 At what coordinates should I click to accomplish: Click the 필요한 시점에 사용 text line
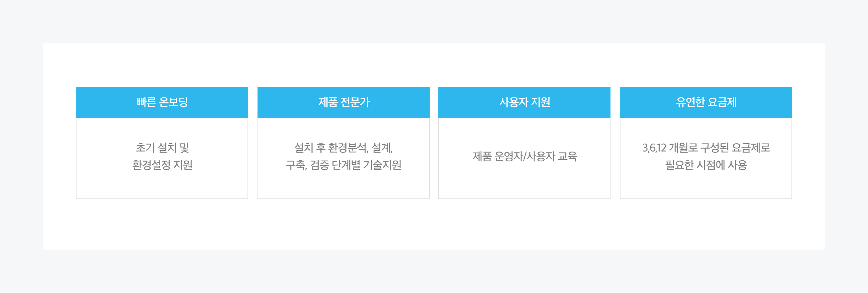706,165
